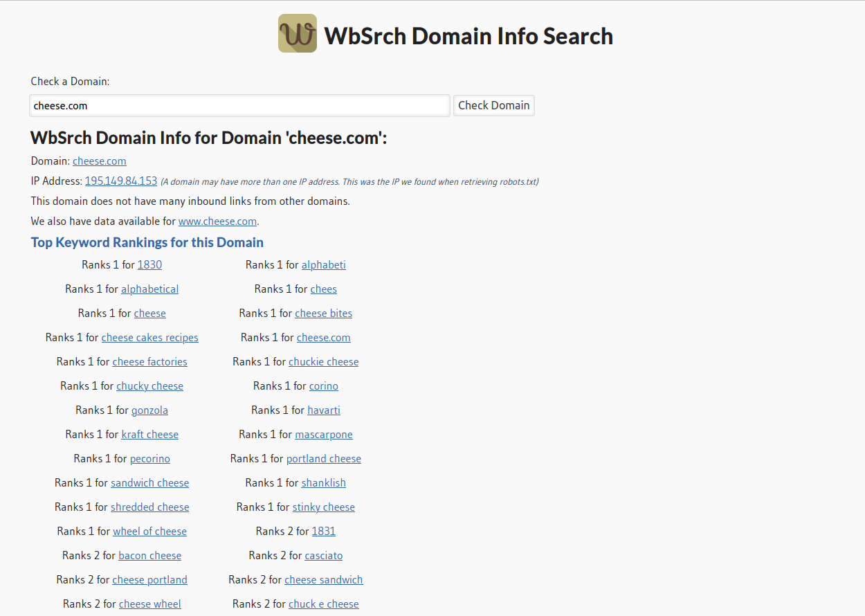
Task: Open the cheese bites ranking link
Action: tap(323, 313)
